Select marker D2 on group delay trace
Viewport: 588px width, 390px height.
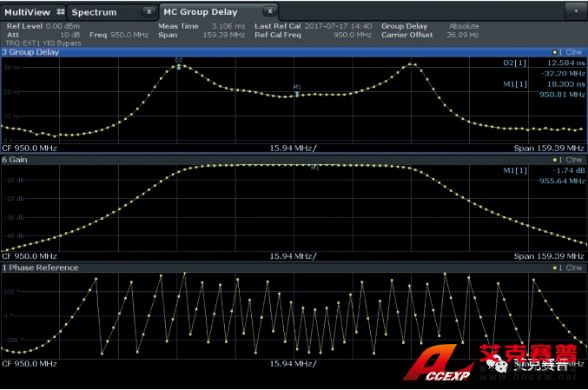tap(179, 65)
